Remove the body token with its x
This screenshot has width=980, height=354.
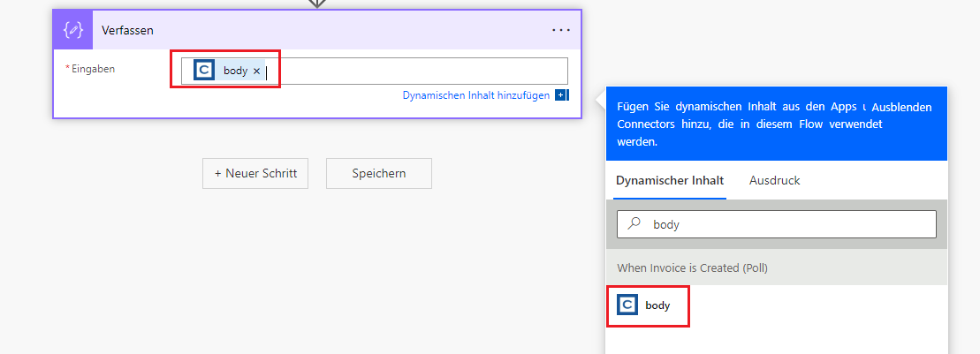[x=256, y=72]
